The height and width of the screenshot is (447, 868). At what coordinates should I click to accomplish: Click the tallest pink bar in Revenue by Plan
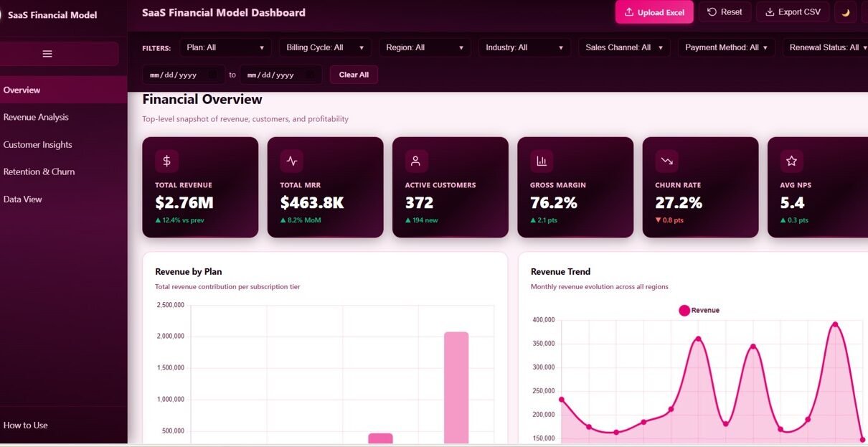pyautogui.click(x=456, y=387)
